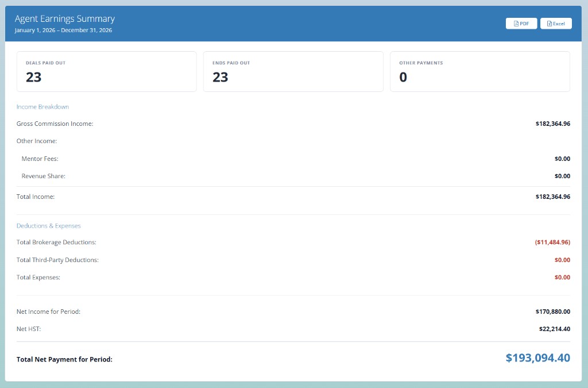Select the $22,214.40 Net HST value
This screenshot has height=388, width=588.
tap(555, 329)
